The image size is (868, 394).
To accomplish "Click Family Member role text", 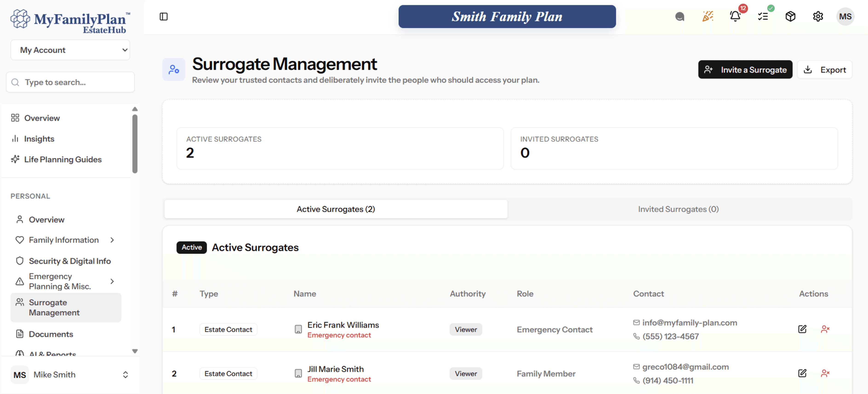I will click(x=546, y=374).
